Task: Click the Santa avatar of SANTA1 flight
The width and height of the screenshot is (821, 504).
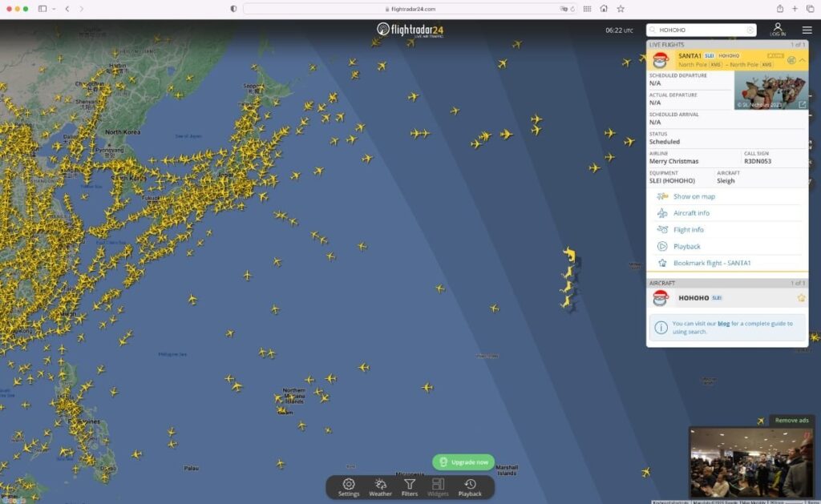Action: pyautogui.click(x=661, y=60)
